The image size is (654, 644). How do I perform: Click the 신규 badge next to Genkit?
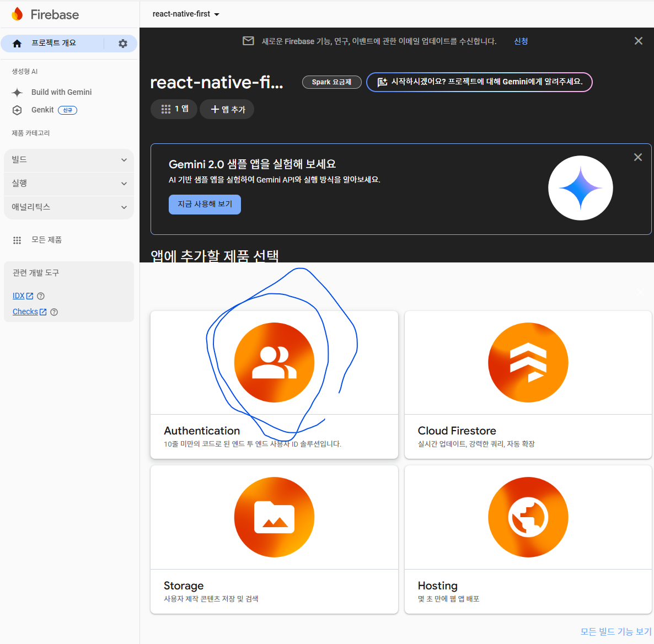click(68, 110)
